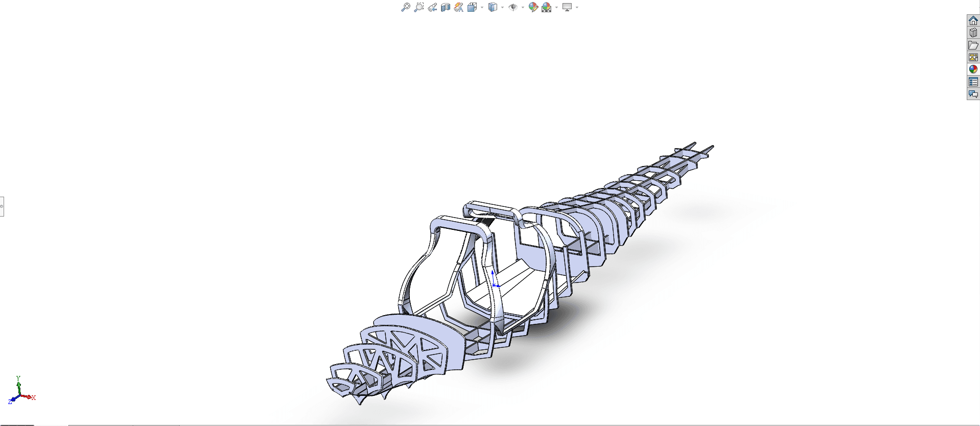Click the Display Style cube icon

(x=493, y=7)
